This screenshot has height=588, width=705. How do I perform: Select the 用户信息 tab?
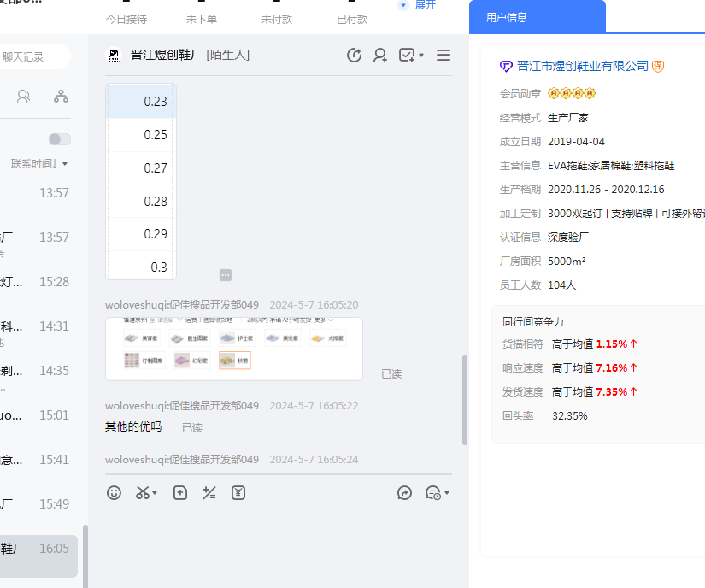[x=507, y=17]
